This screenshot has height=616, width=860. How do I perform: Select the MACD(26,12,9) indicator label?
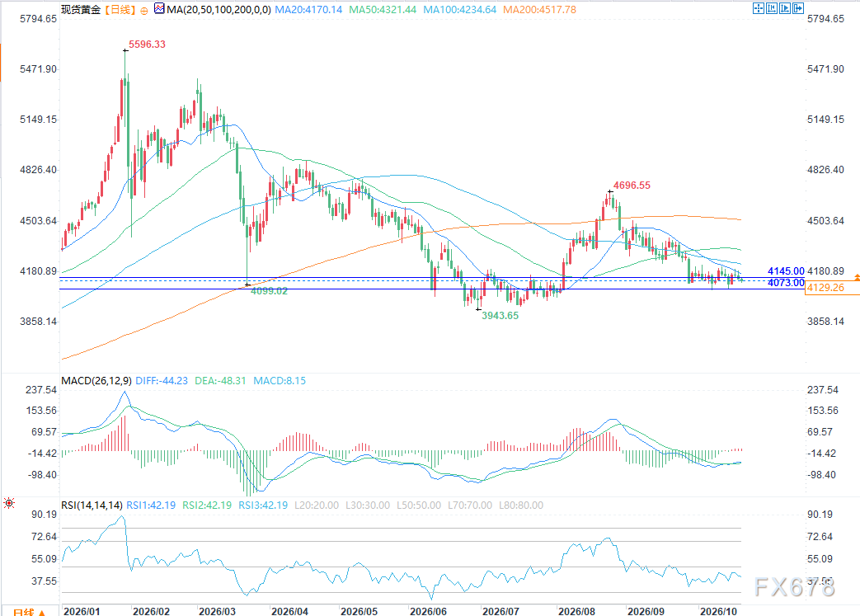pyautogui.click(x=96, y=381)
